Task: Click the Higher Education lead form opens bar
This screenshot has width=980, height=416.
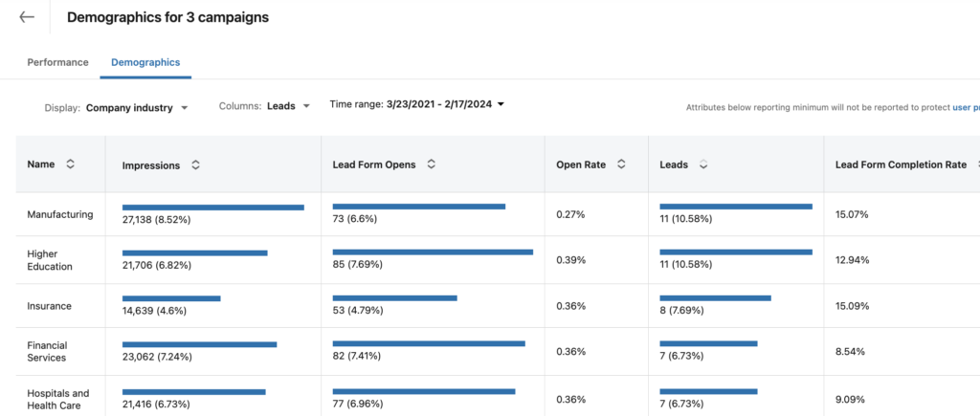Action: [x=433, y=252]
